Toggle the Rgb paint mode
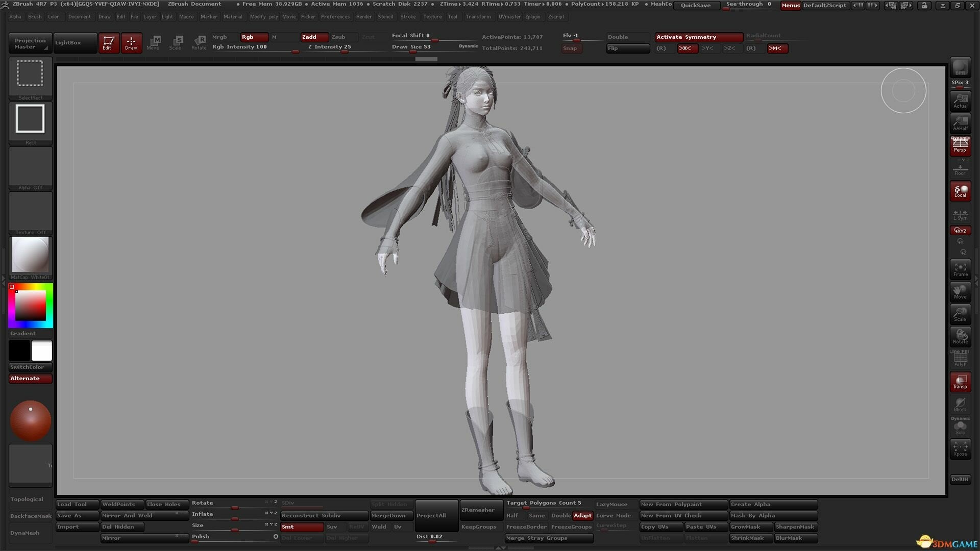This screenshot has height=551, width=980. pyautogui.click(x=254, y=37)
